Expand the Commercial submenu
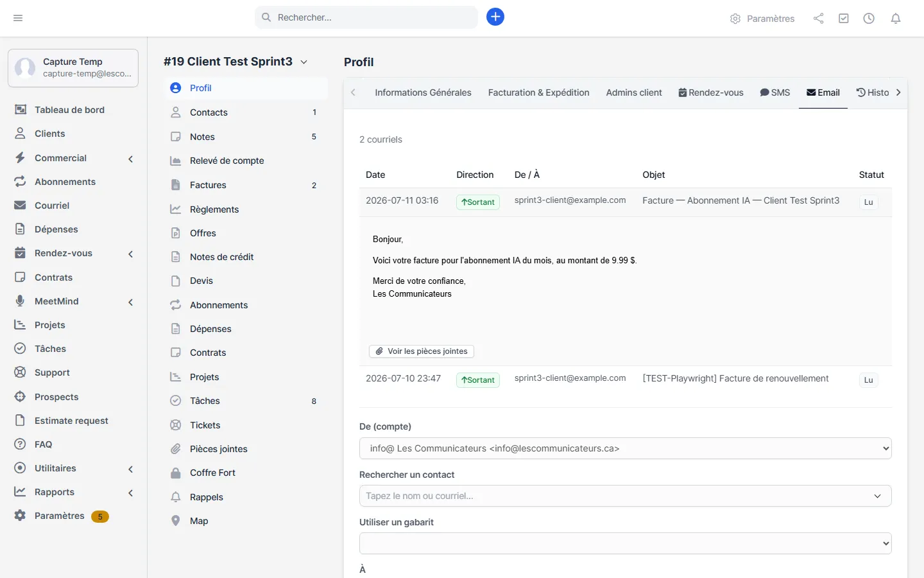 point(131,159)
